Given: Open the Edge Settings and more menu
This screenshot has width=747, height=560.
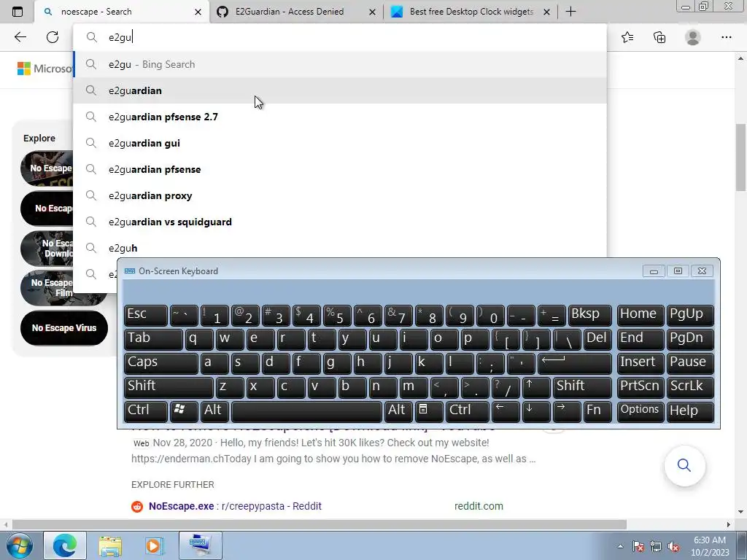Looking at the screenshot, I should click(x=726, y=37).
